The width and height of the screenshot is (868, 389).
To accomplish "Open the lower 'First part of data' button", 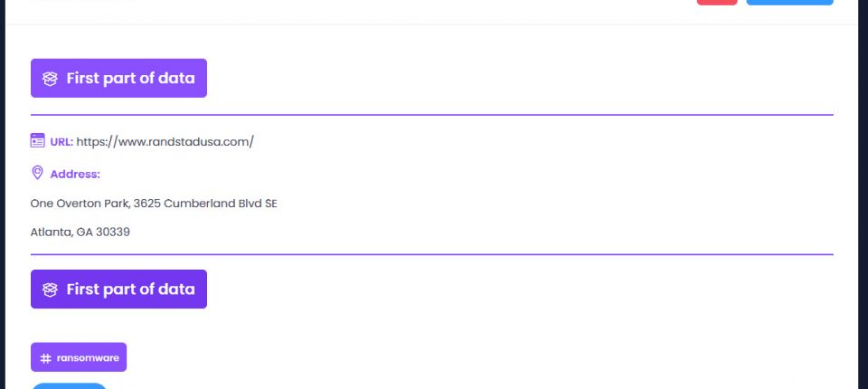I will click(x=118, y=289).
